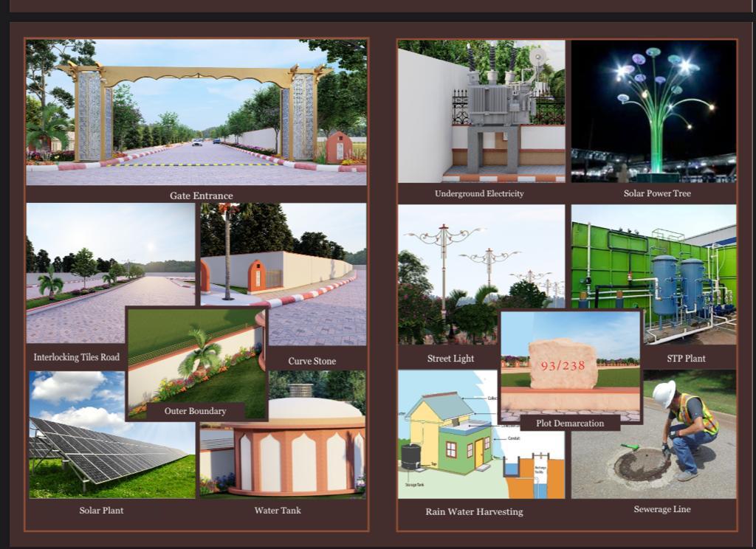Select the glowing Solar Power Tree photo
Screen dimensions: 756x549
tap(653, 111)
